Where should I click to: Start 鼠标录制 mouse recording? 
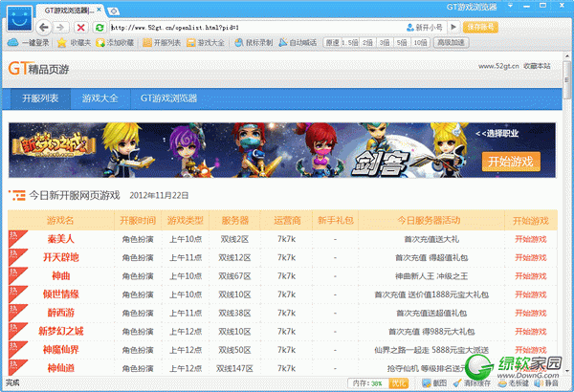pos(254,43)
